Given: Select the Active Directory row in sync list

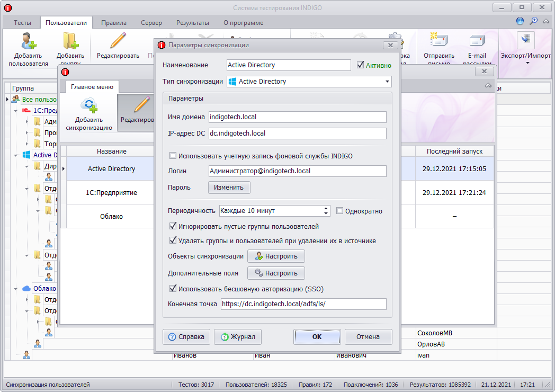Looking at the screenshot, I should click(111, 169).
